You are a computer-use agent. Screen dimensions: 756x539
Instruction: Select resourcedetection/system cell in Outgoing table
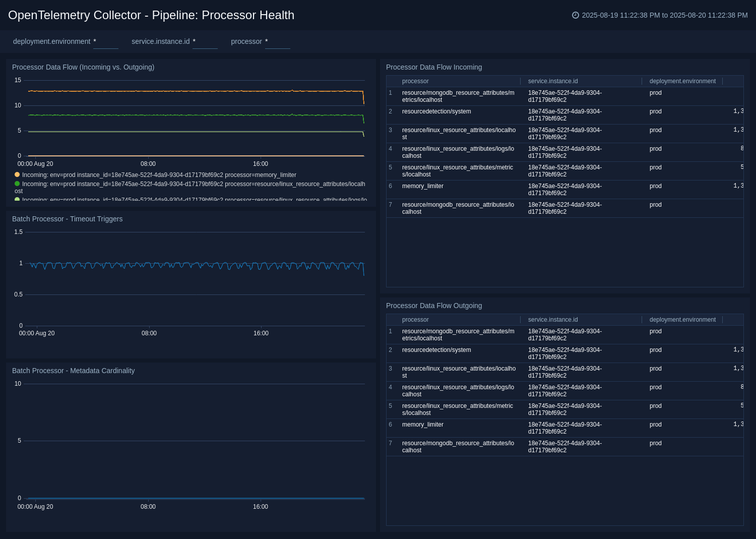(x=436, y=350)
